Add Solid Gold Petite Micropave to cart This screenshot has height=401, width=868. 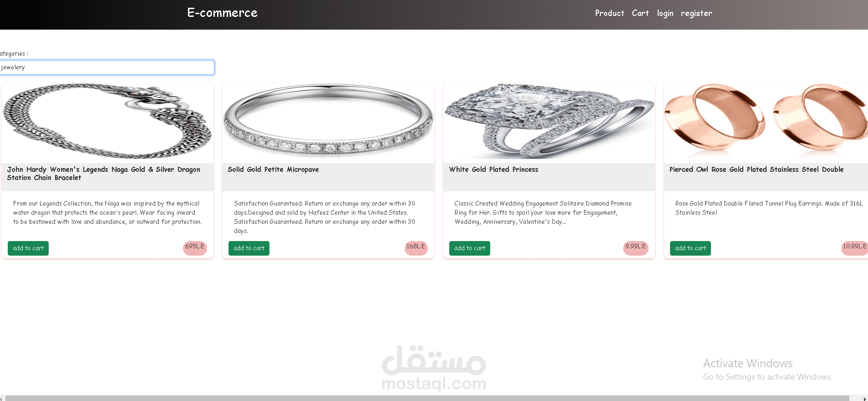pyautogui.click(x=249, y=248)
